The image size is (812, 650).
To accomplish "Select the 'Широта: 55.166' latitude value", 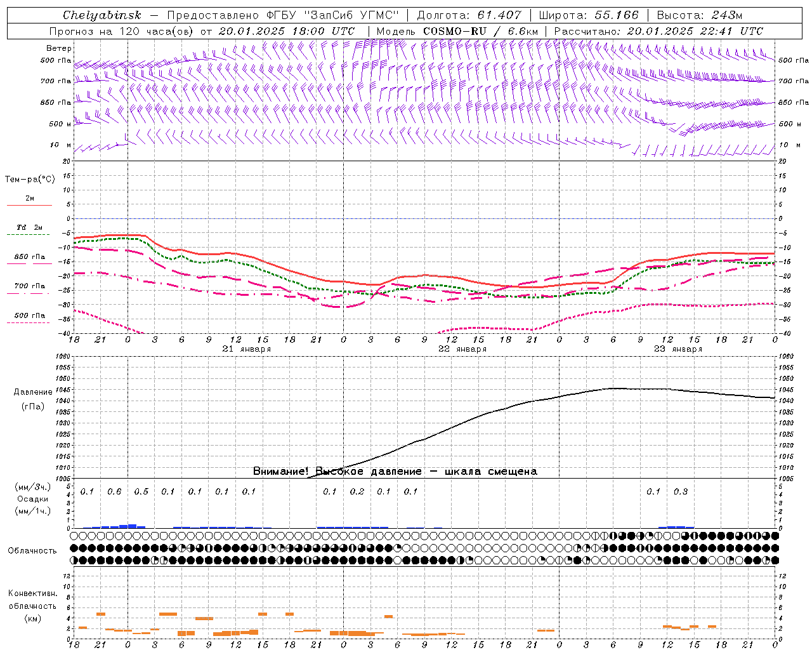I will pos(589,15).
